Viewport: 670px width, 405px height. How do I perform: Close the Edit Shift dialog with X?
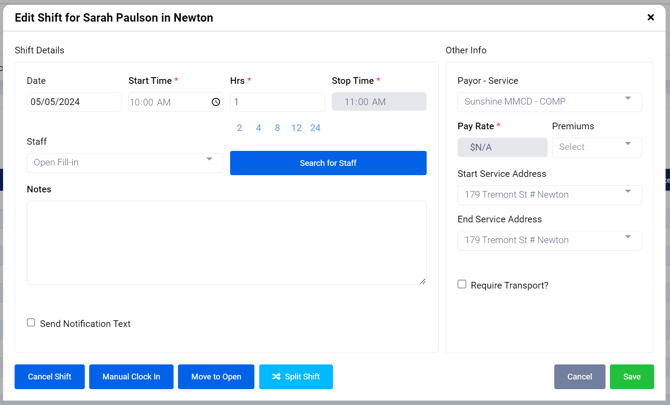(x=650, y=17)
